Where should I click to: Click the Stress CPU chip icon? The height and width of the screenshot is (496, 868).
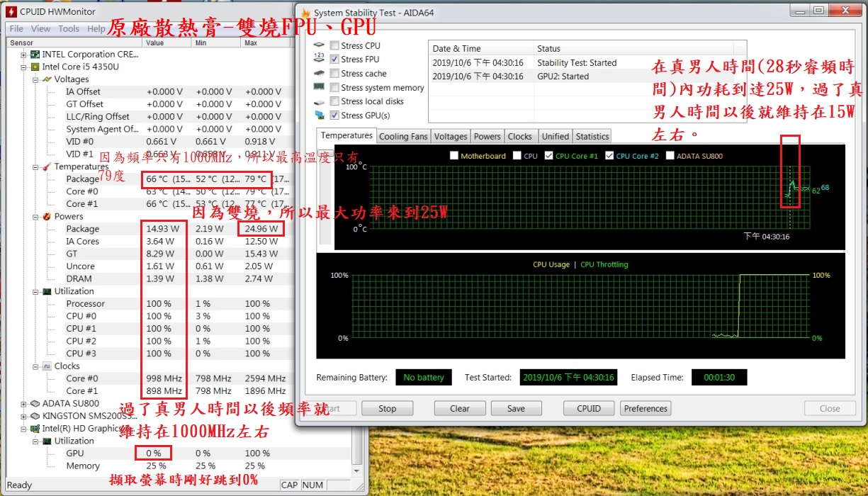coord(319,46)
